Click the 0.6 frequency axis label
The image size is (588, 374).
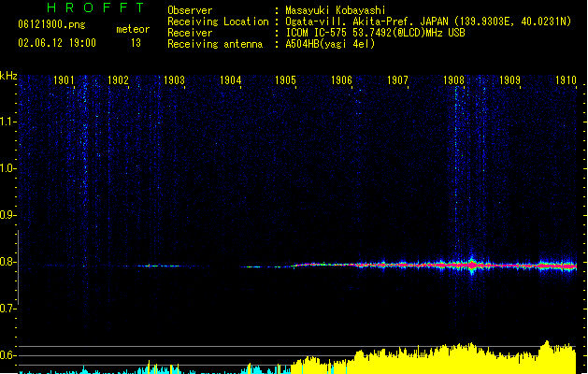[x=7, y=355]
